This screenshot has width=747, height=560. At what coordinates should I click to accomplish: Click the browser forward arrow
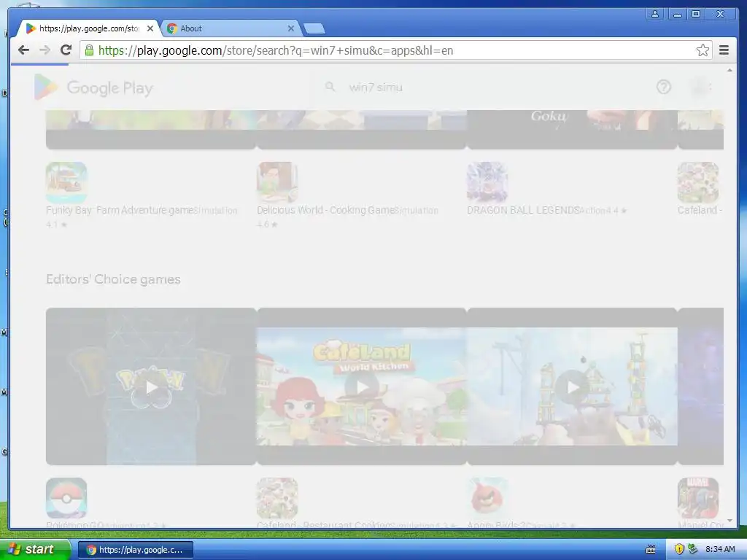click(44, 50)
